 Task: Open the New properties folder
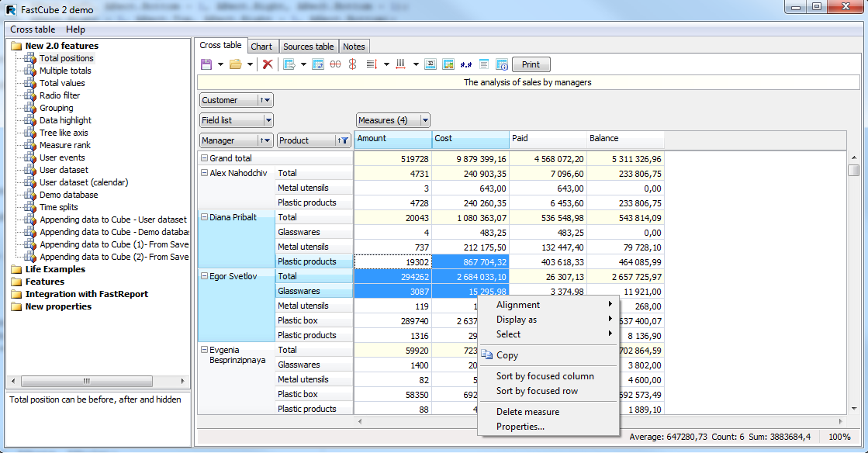[58, 306]
